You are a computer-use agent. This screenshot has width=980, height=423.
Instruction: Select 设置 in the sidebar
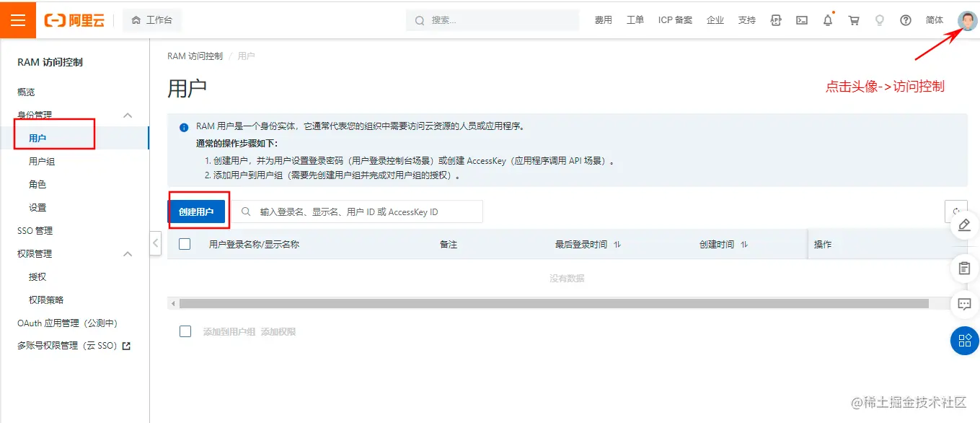(37, 208)
